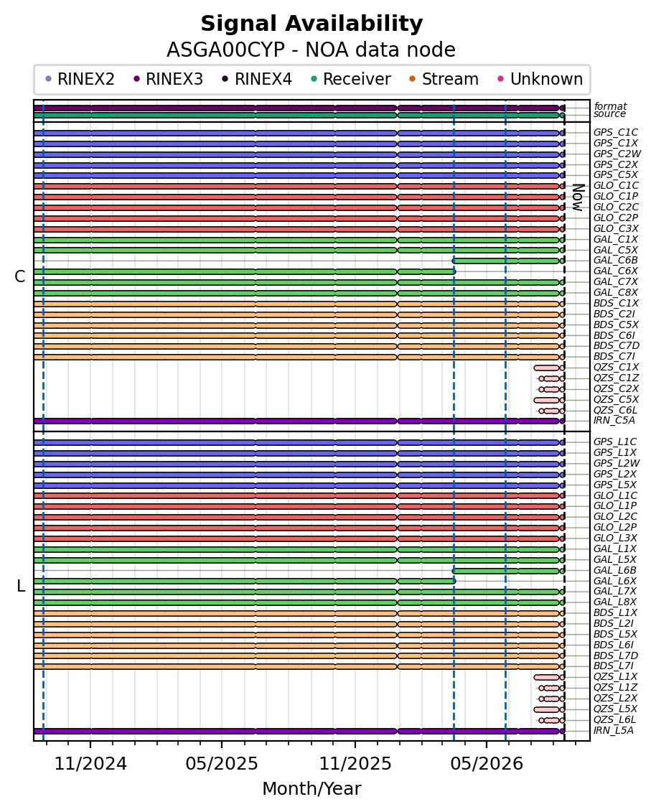This screenshot has height=812, width=656.
Task: Click the GAL_C6X green bar
Action: coord(244,271)
